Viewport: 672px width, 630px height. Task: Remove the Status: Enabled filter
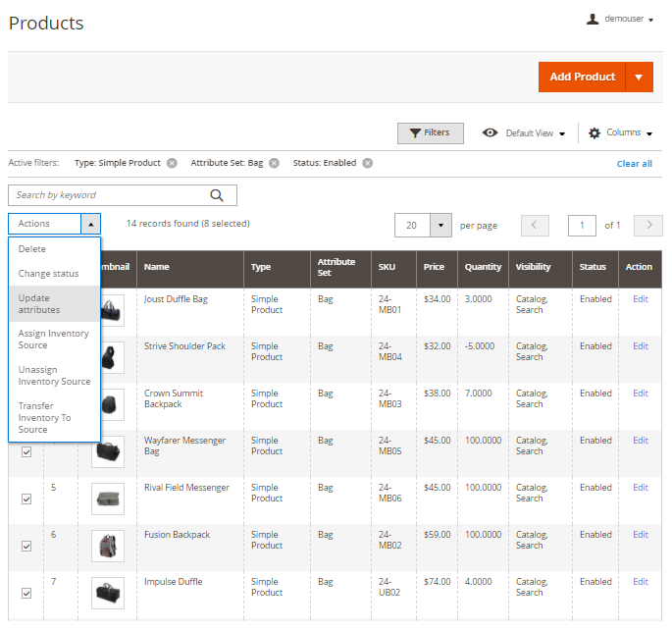click(x=367, y=163)
